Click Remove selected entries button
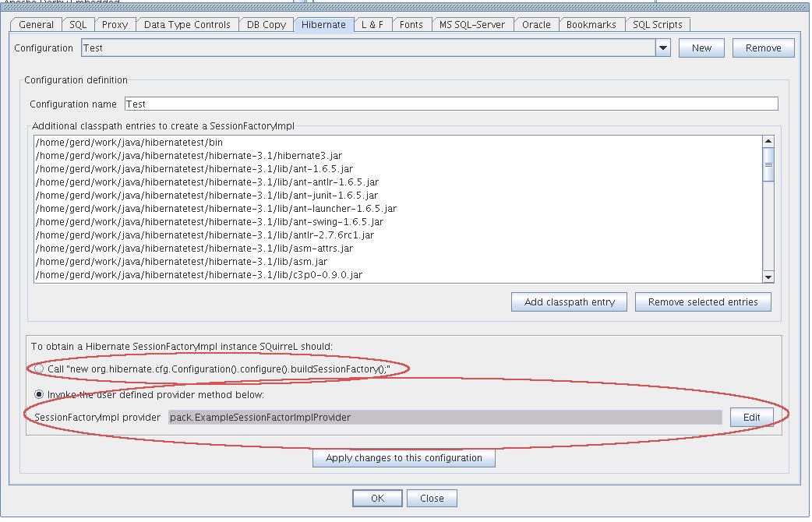 click(x=702, y=302)
